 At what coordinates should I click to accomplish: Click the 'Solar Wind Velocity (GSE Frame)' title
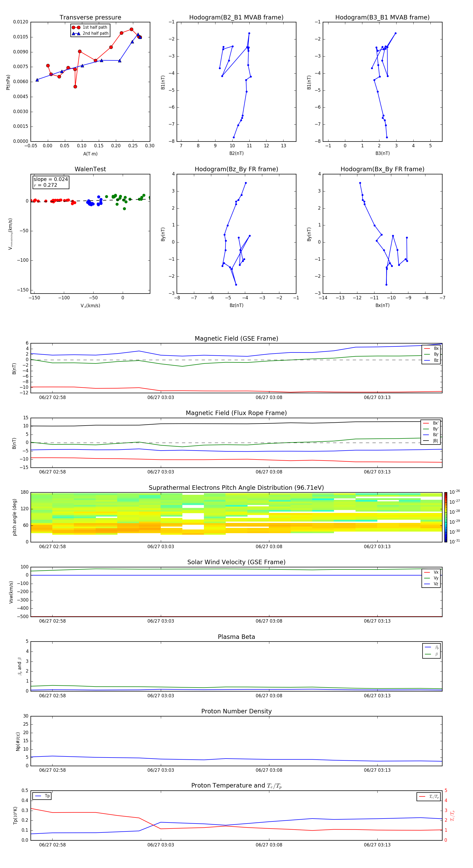pos(236,562)
